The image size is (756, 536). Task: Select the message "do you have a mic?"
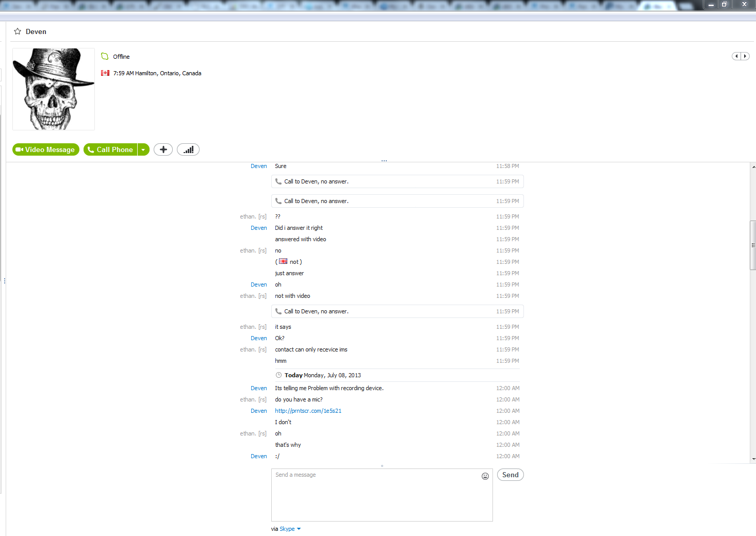tap(299, 399)
